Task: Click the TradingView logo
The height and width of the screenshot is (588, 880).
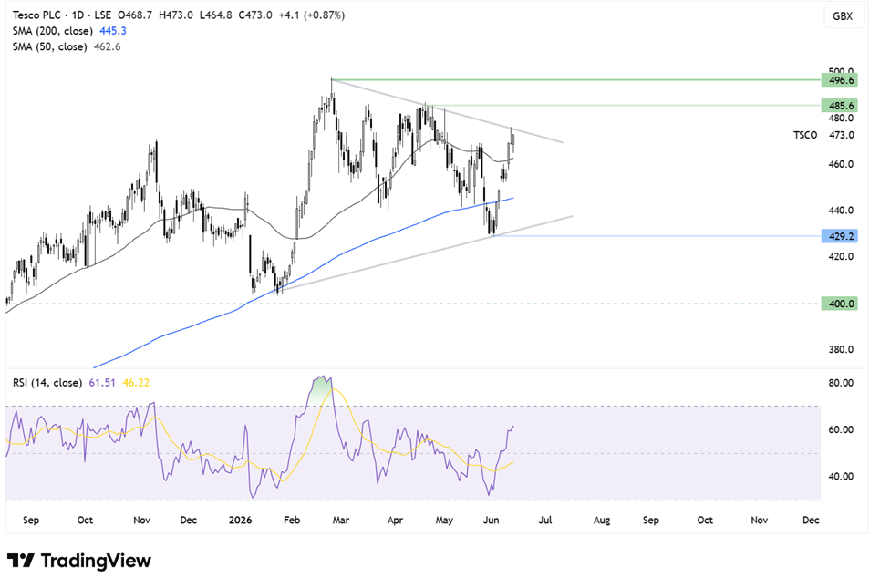Action: [79, 561]
